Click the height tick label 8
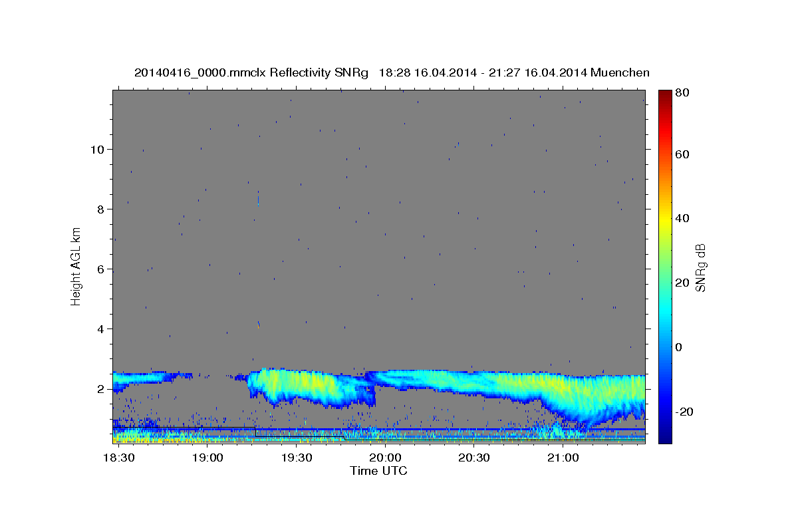 [100, 209]
